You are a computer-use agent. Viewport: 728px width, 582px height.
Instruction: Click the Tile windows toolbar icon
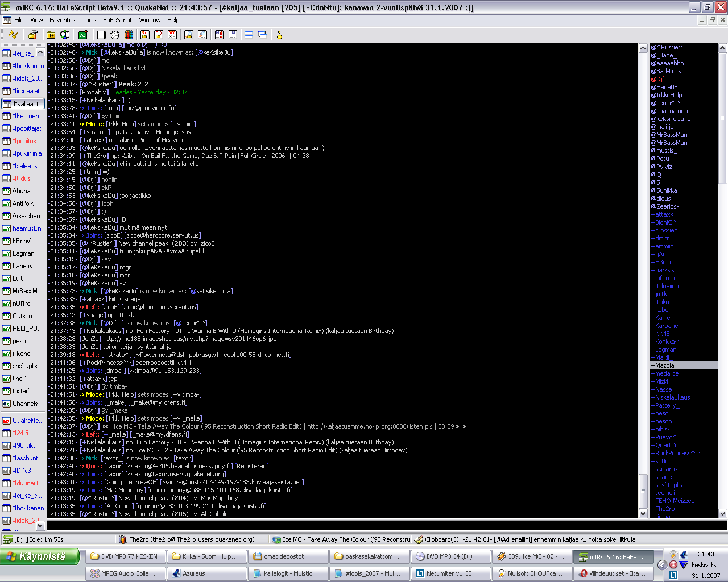point(249,35)
